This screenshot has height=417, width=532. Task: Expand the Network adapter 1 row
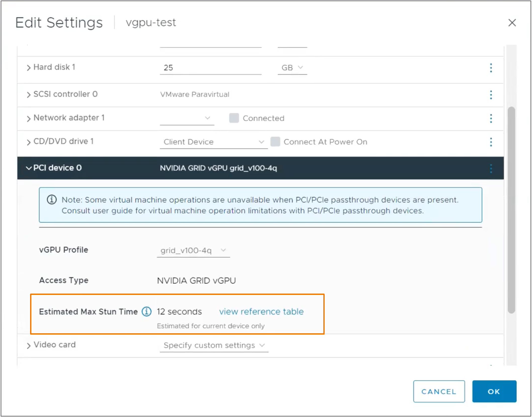tap(28, 118)
